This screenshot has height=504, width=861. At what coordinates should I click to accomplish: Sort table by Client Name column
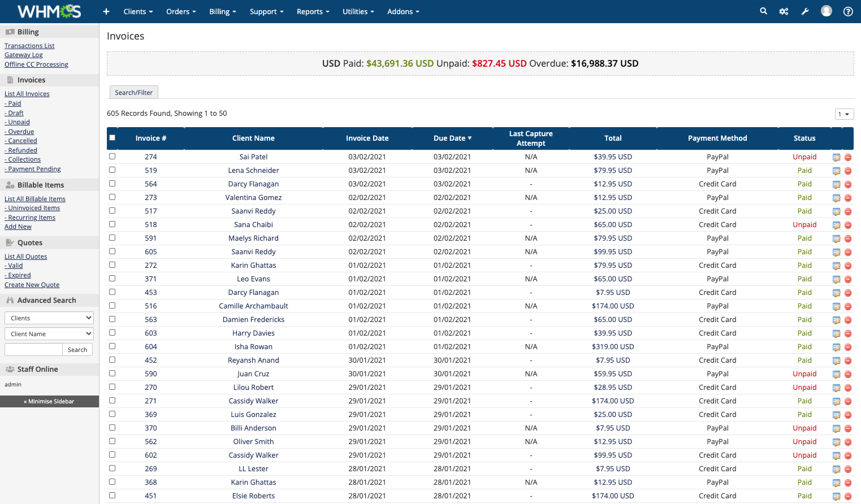coord(253,138)
